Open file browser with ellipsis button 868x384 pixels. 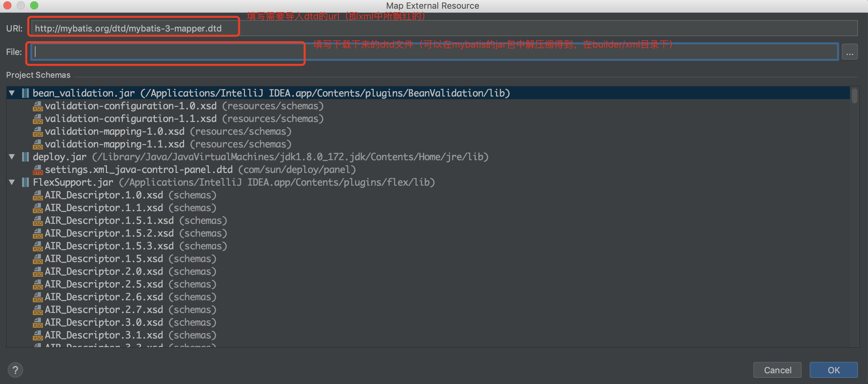pyautogui.click(x=850, y=52)
